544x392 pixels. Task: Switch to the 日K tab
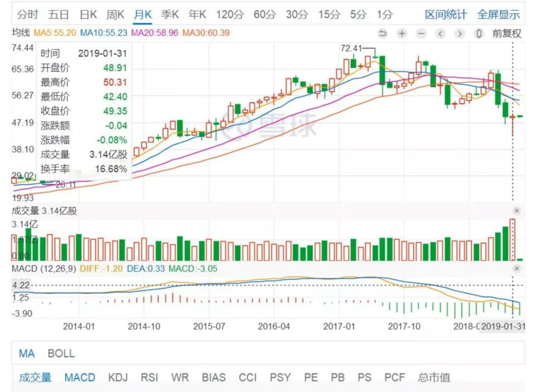click(89, 15)
